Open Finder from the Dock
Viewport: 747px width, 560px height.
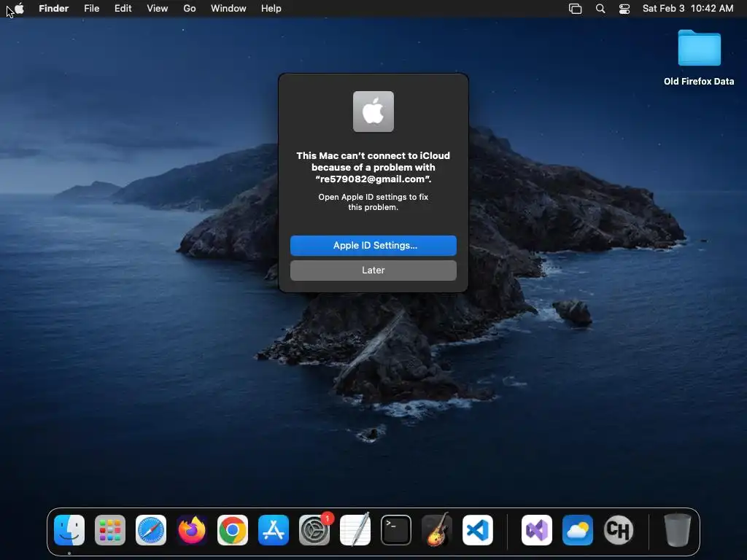[69, 530]
